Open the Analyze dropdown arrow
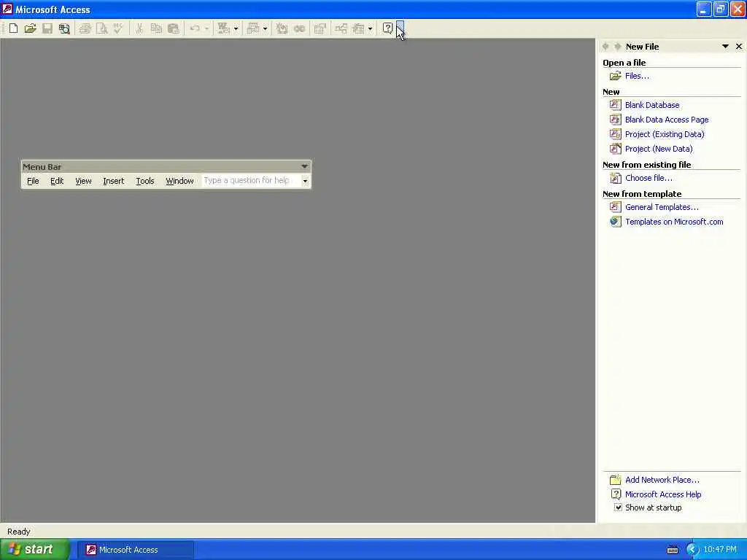Viewport: 747px width, 560px height. pyautogui.click(x=266, y=28)
